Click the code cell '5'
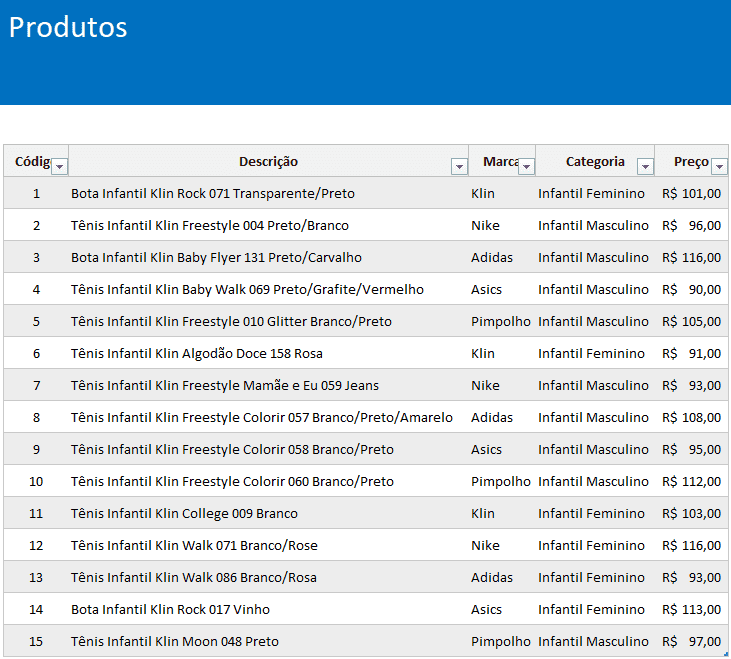Screen dimensions: 731x659 click(x=36, y=322)
